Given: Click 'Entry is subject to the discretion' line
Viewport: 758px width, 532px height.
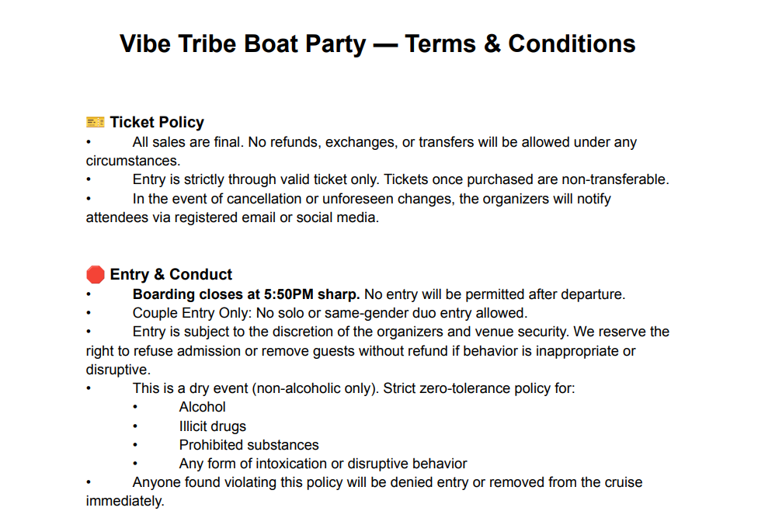Looking at the screenshot, I should point(401,332).
